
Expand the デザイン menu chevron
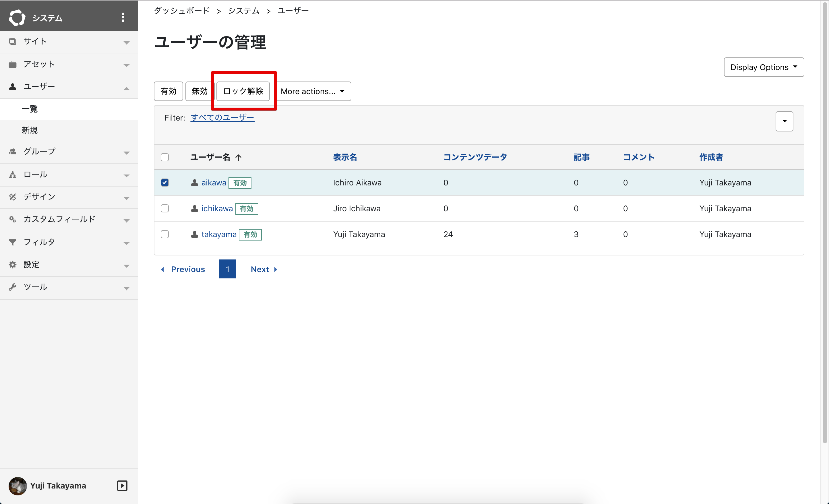[127, 198]
